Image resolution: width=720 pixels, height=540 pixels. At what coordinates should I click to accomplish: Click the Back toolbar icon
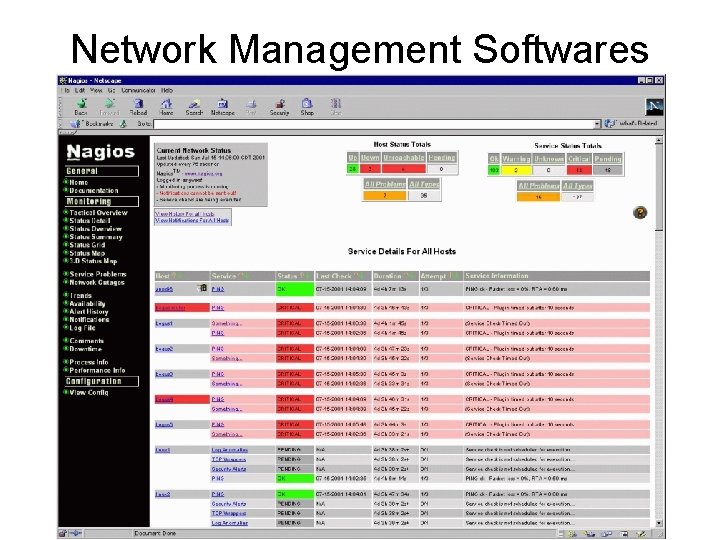click(81, 107)
